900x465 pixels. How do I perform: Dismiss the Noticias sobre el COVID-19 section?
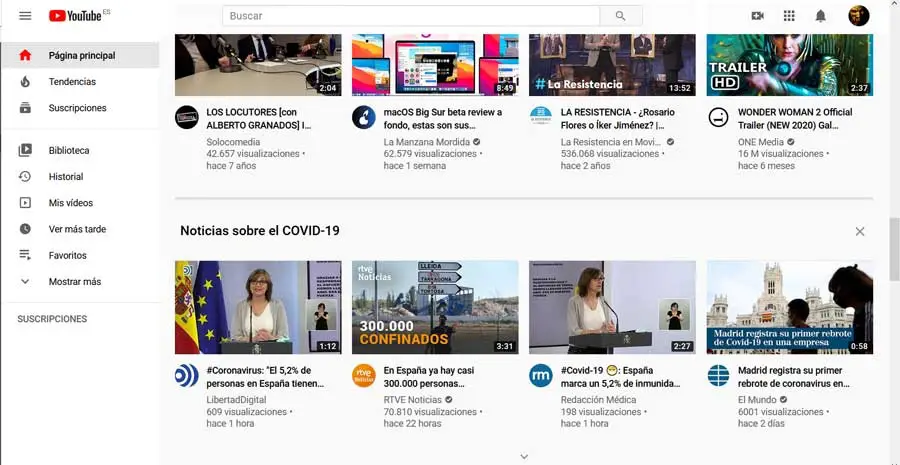coord(860,231)
